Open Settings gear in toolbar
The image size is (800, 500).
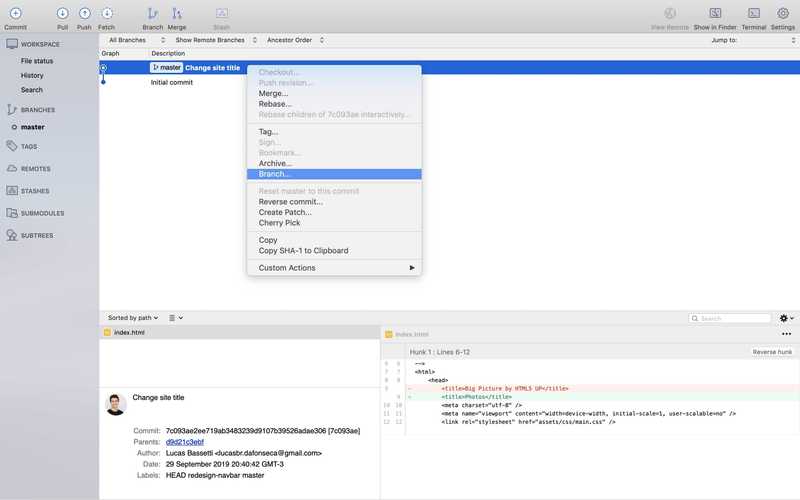click(x=783, y=13)
